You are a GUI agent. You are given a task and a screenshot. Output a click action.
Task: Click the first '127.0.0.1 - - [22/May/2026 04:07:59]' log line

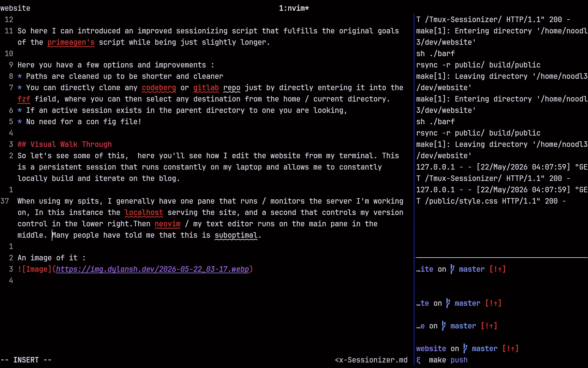(502, 167)
